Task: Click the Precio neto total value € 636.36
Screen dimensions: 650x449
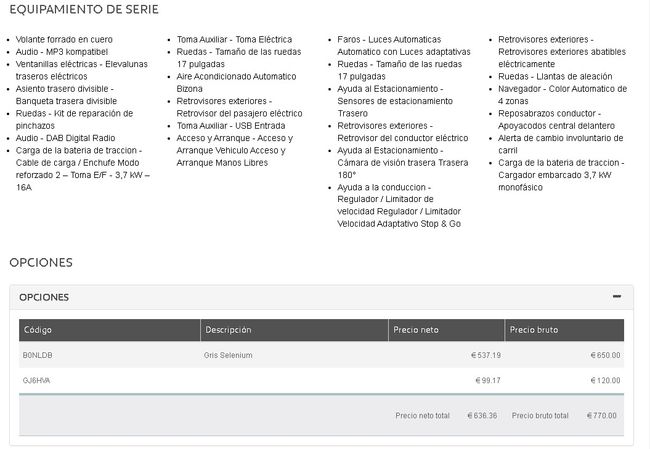Action: click(481, 415)
